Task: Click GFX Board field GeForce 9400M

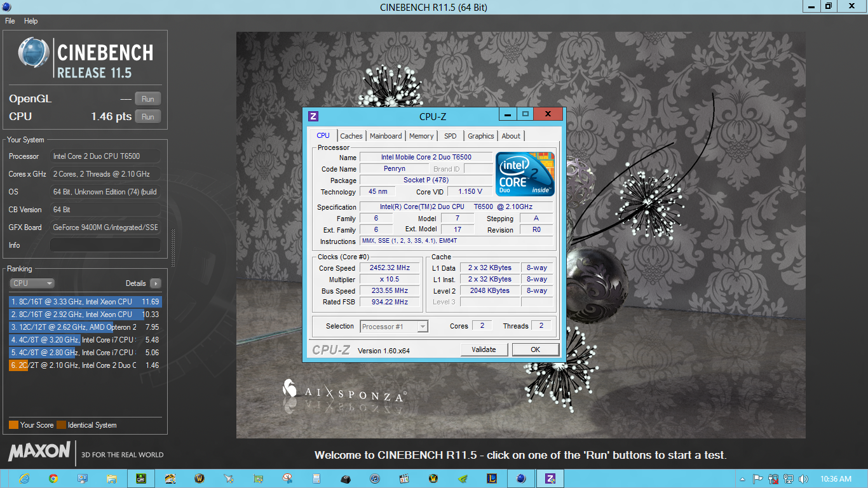Action: point(105,227)
